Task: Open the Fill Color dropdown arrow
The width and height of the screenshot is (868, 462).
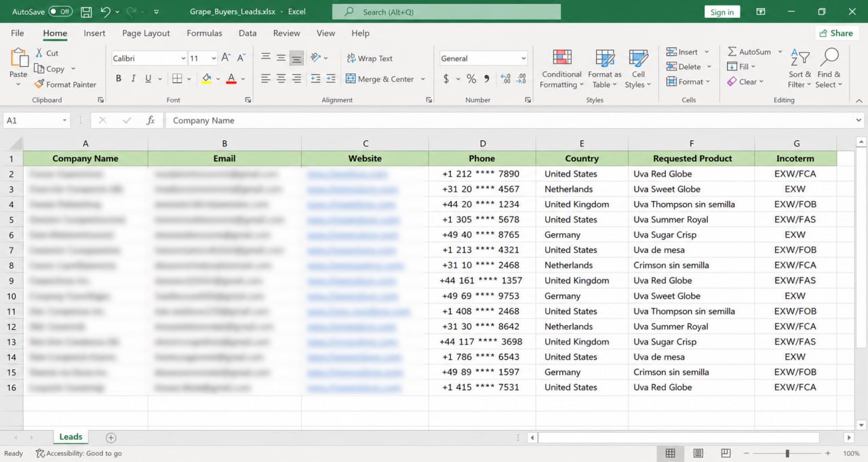Action: (x=217, y=79)
